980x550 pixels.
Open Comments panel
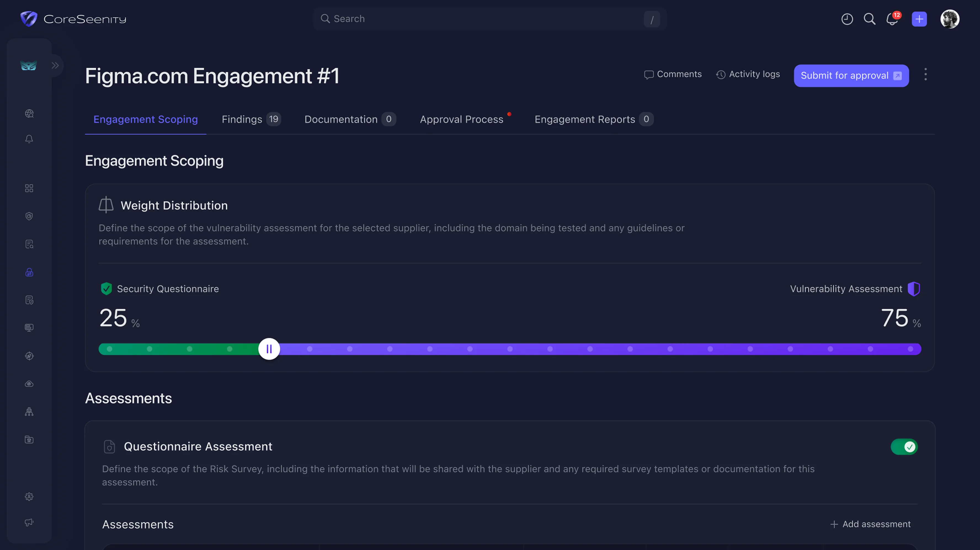[673, 74]
